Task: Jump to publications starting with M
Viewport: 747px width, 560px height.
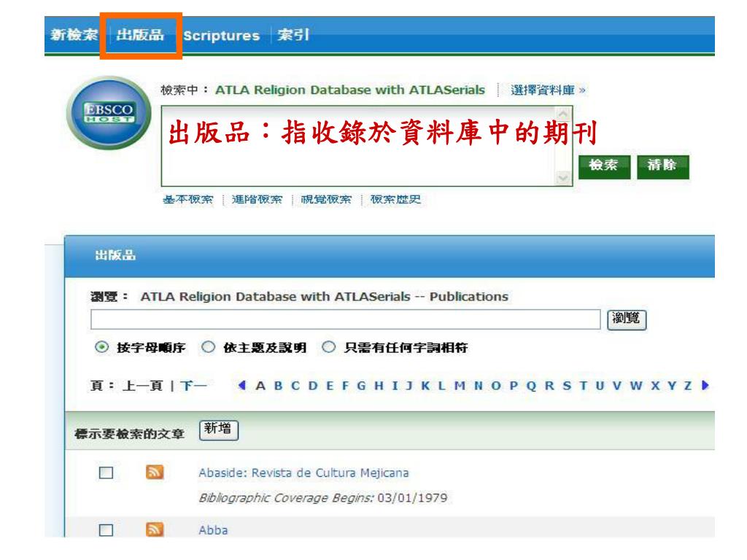Action: [x=460, y=386]
